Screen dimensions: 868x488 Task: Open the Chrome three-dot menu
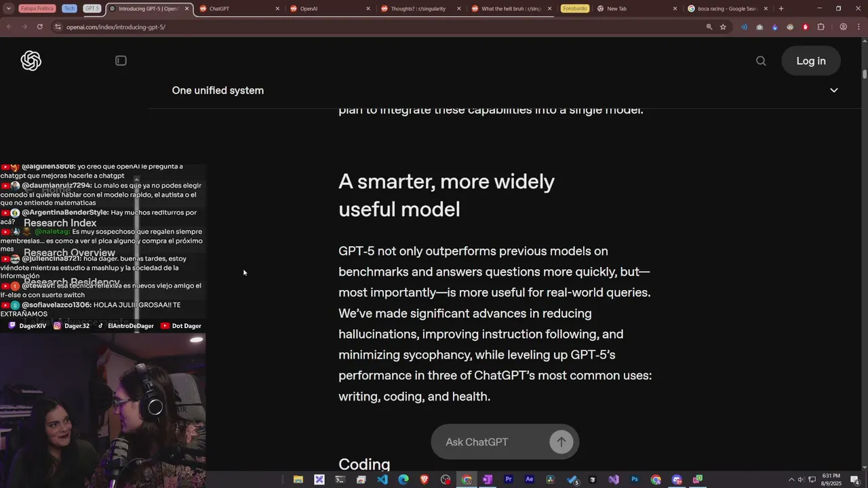pos(858,27)
